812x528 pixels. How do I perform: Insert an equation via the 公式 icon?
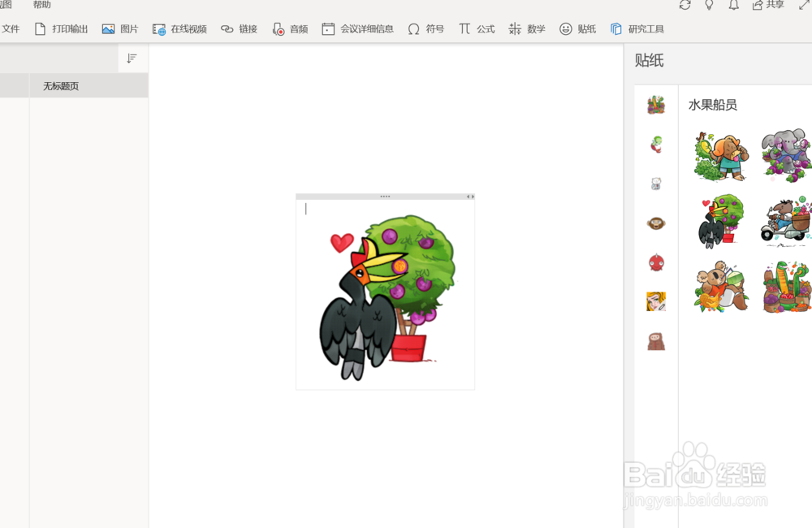tap(477, 28)
